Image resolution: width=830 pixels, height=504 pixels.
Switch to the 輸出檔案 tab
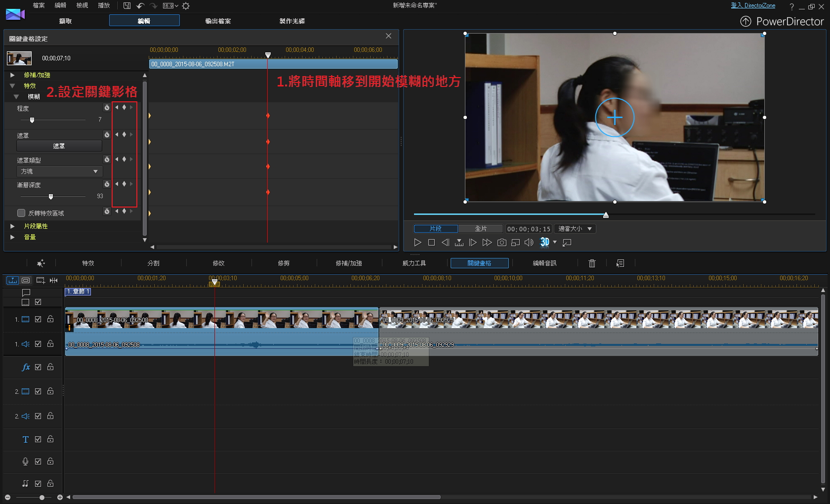(218, 21)
